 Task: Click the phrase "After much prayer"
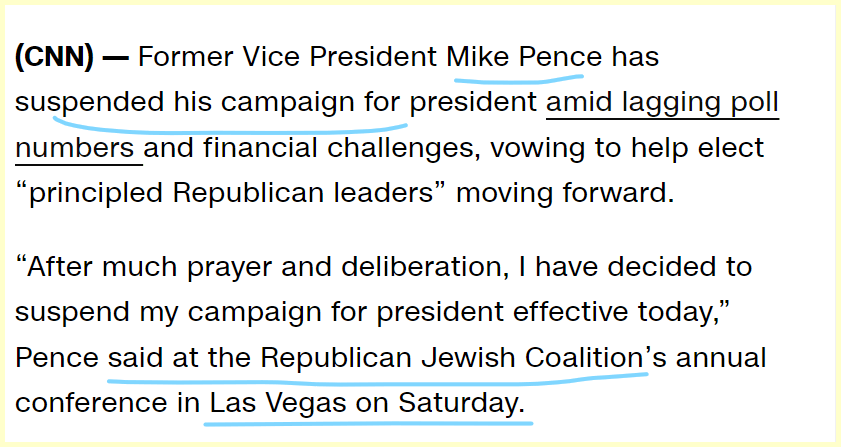click(150, 268)
